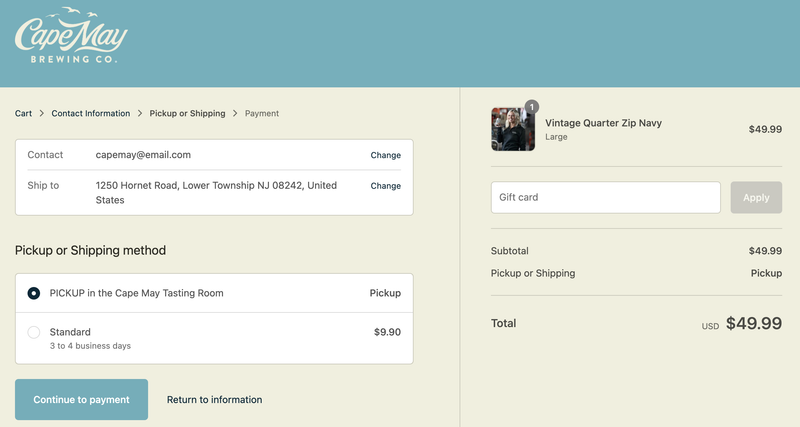This screenshot has height=427, width=800.
Task: Open the Vintage Quarter Zip Navy product thumbnail
Action: point(513,129)
